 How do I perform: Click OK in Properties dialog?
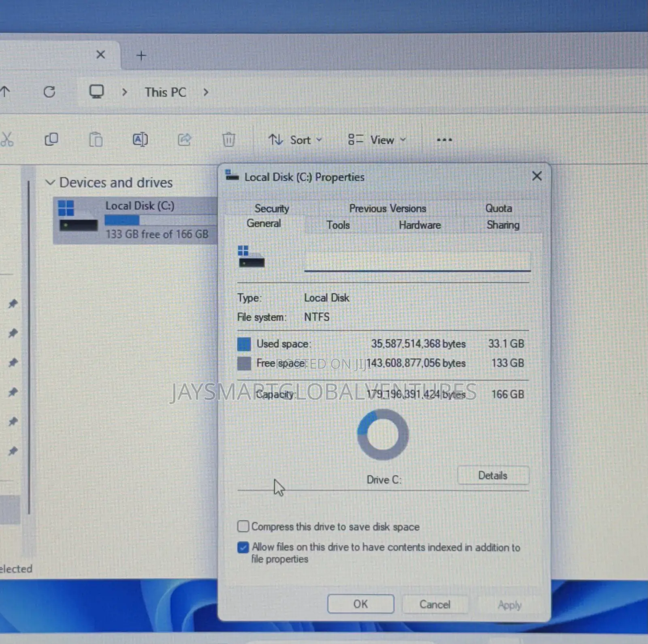click(360, 604)
